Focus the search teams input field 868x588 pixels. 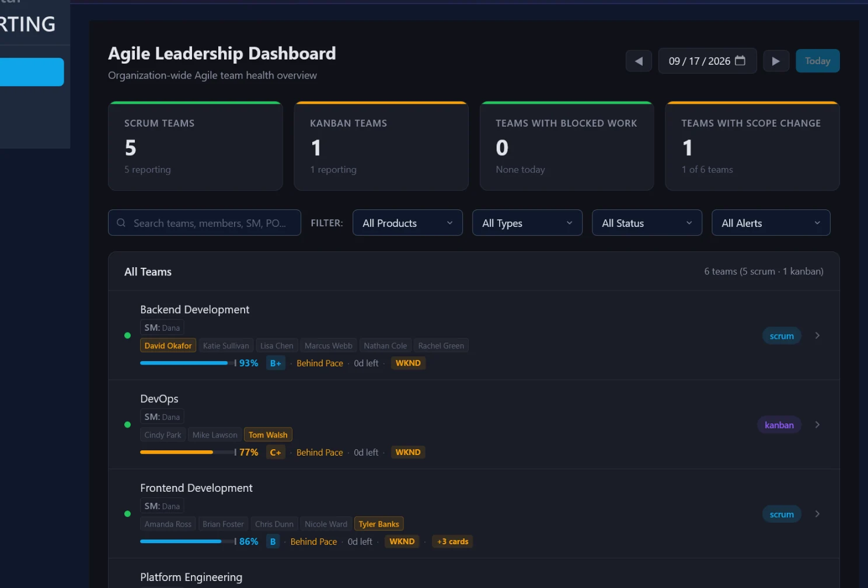[204, 223]
